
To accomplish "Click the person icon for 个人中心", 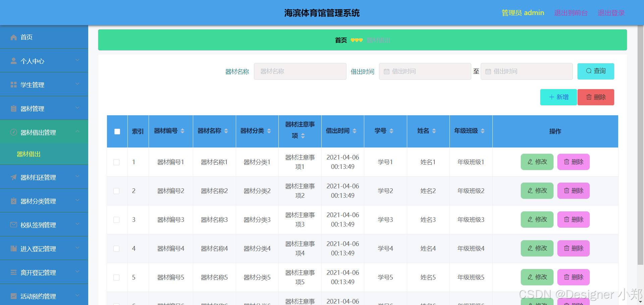I will pos(13,61).
